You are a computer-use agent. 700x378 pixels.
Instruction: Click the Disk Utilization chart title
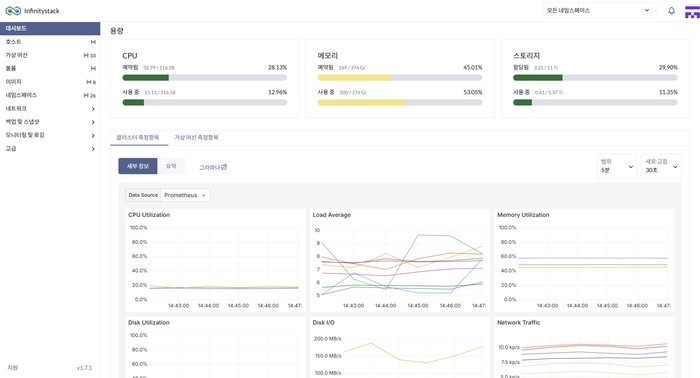149,322
